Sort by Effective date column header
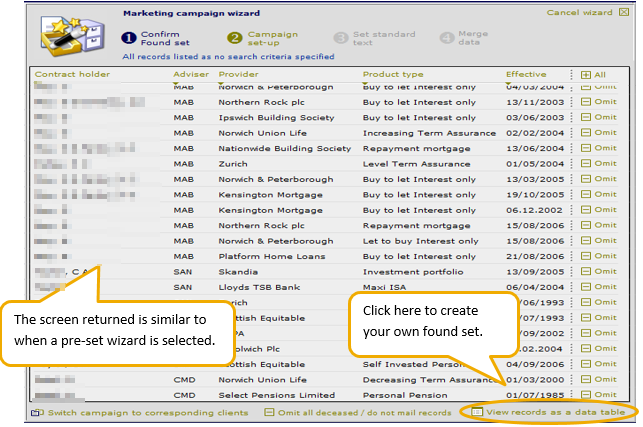Viewport: 643px width, 427px height. tap(526, 74)
